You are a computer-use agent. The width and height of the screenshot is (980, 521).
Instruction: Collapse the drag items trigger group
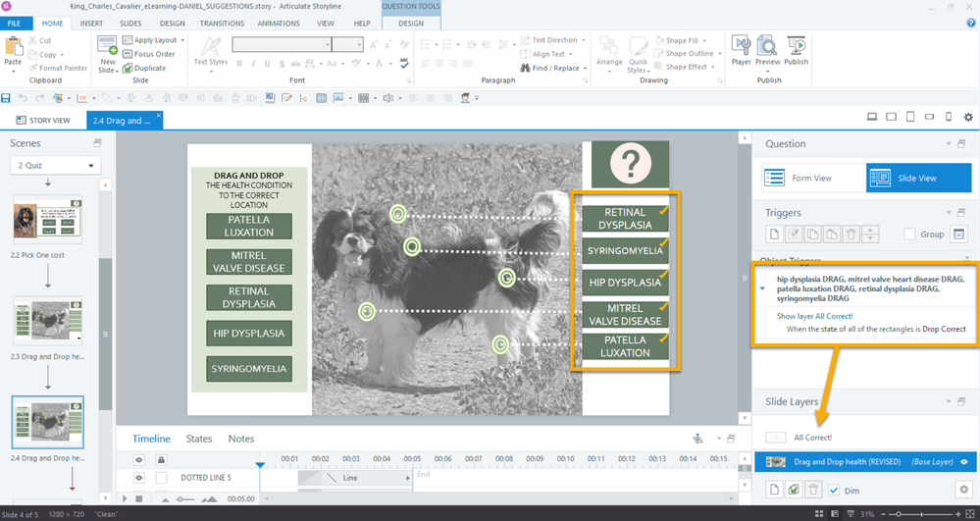click(x=762, y=288)
